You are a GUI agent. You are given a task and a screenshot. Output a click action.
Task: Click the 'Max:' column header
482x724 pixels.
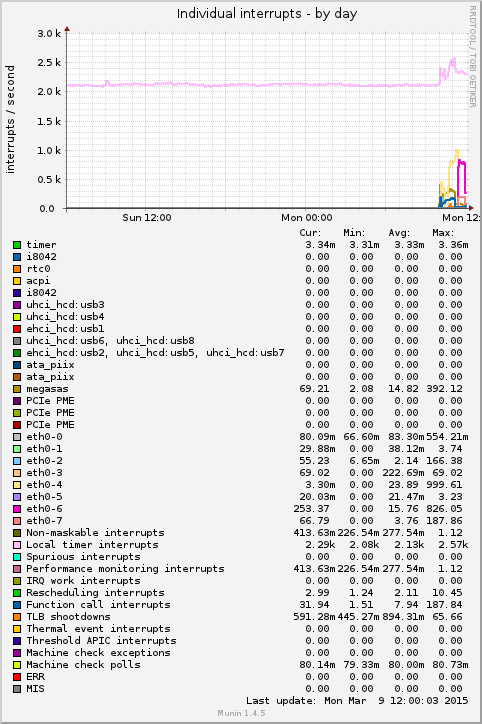pos(443,233)
